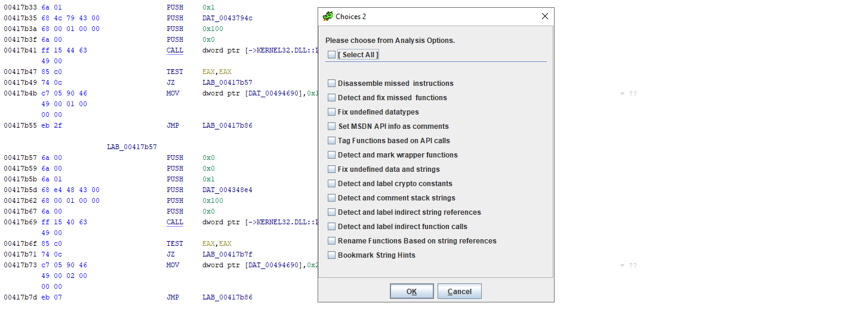
Task: Enable Fix undefined data and strings
Action: tap(331, 169)
